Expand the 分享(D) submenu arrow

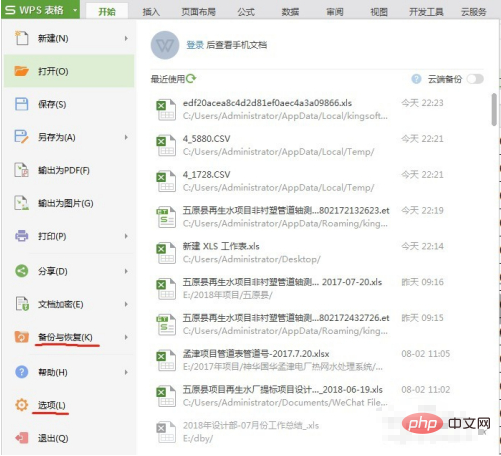coord(126,271)
